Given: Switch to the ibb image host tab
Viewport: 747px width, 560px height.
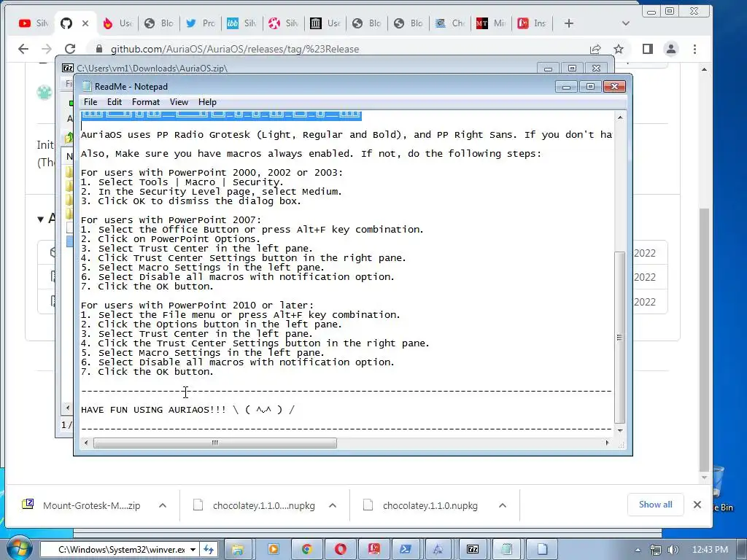Looking at the screenshot, I should coord(241,23).
